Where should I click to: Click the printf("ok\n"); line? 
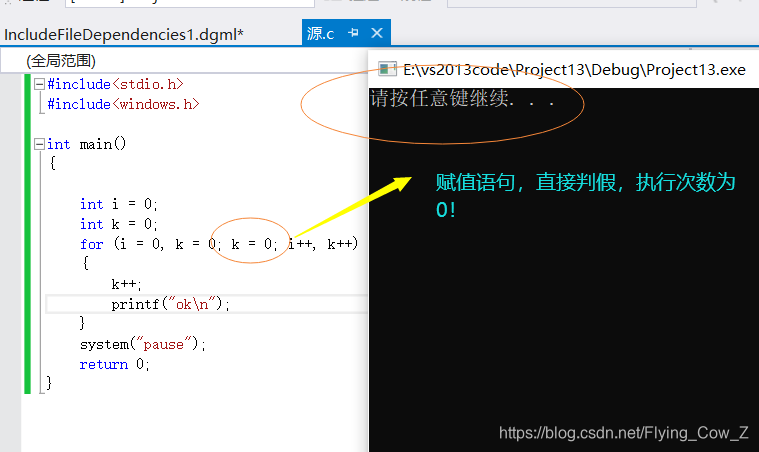(x=170, y=304)
